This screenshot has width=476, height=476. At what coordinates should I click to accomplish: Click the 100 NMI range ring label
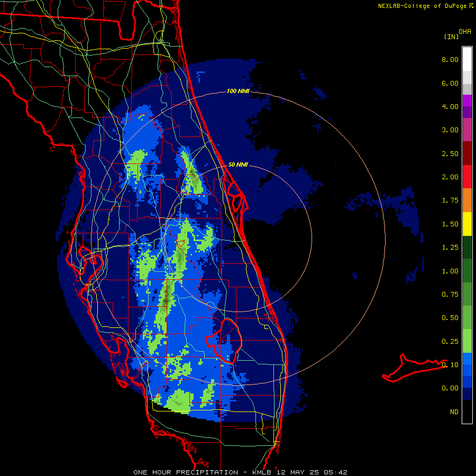pyautogui.click(x=239, y=91)
